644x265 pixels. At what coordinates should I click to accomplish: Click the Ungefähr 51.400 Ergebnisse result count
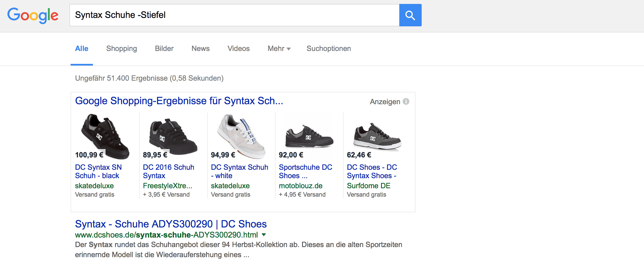tap(149, 78)
